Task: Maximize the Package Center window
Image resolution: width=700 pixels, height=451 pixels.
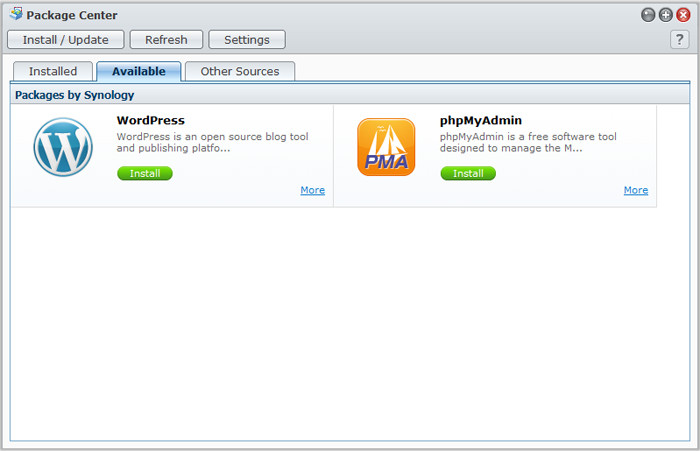Action: (x=666, y=15)
